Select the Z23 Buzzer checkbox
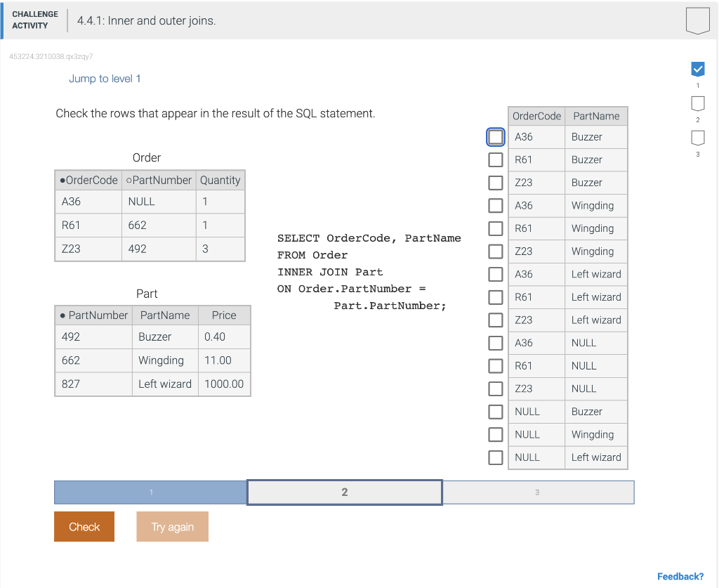Screen dimensions: 719x588 (x=495, y=182)
